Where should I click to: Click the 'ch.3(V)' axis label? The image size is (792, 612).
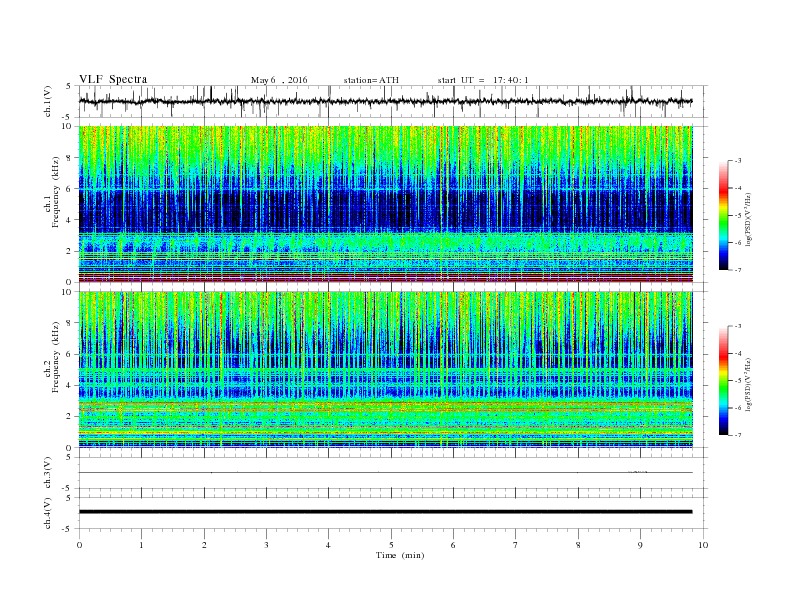click(48, 473)
